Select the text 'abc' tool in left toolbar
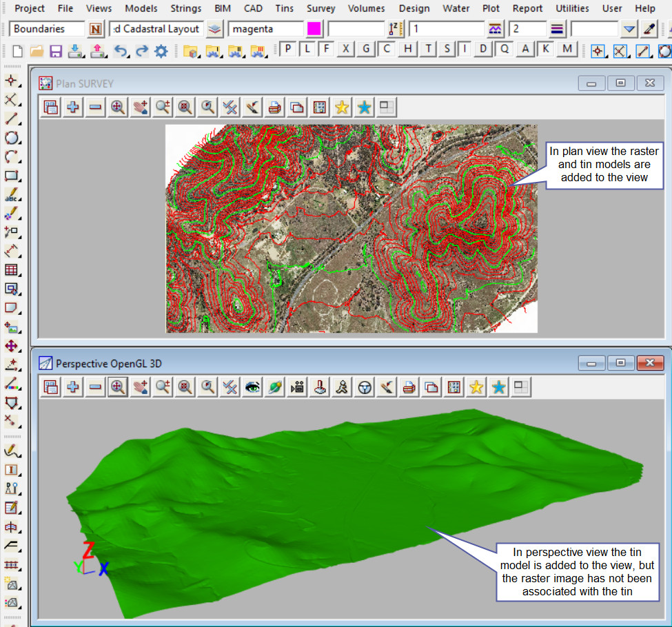672x627 pixels. coord(11,196)
